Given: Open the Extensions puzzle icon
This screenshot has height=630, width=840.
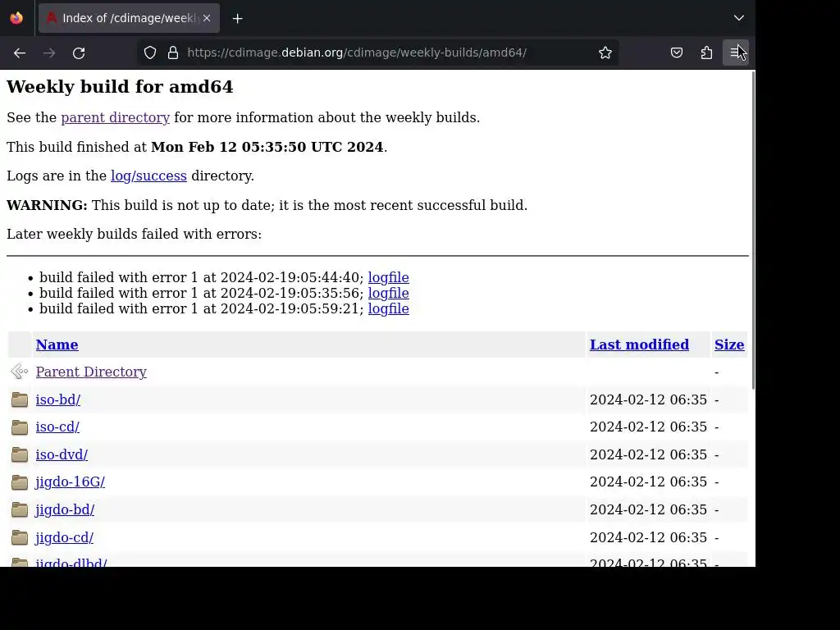Looking at the screenshot, I should (706, 52).
